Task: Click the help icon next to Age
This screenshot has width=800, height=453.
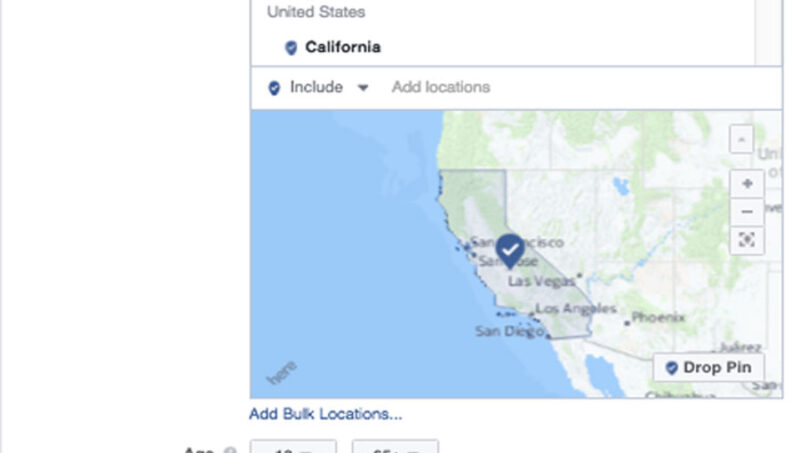Action: point(229,450)
